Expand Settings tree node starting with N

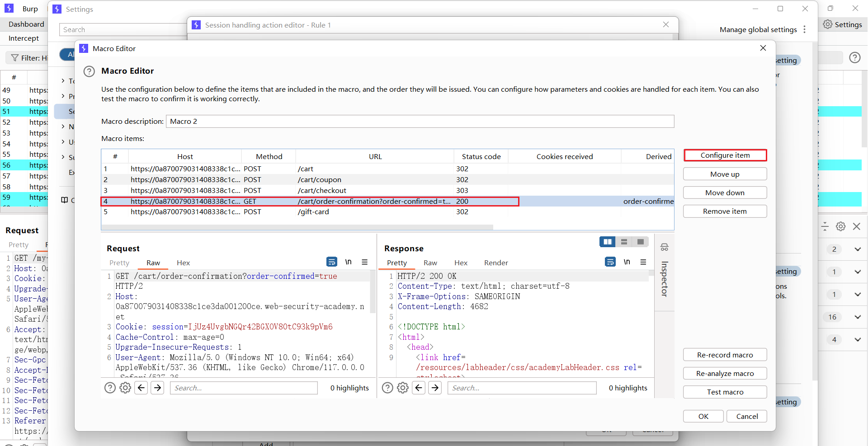point(63,127)
